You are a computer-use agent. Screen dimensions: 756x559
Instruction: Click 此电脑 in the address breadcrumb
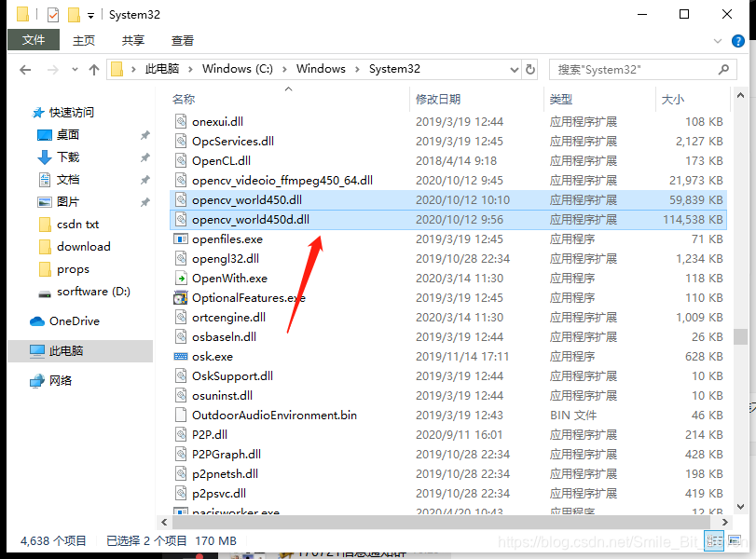pos(162,69)
